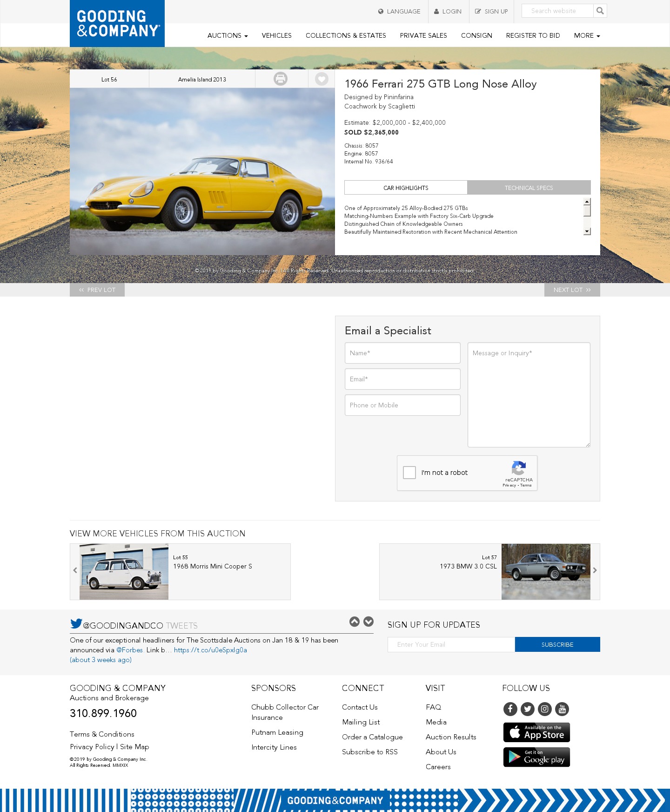Check the I'm not a robot box
The height and width of the screenshot is (812, 670).
(409, 473)
